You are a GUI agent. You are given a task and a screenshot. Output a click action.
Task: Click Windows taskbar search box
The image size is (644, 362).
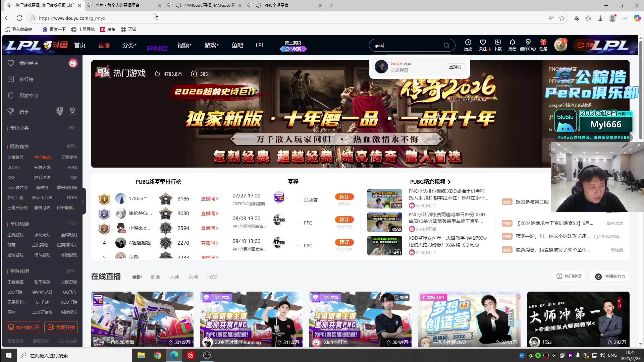click(x=75, y=355)
